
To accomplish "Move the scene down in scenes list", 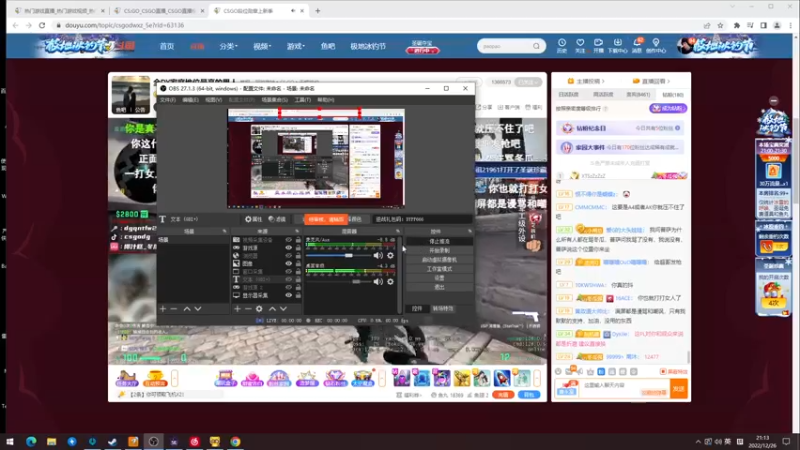I will pos(198,309).
